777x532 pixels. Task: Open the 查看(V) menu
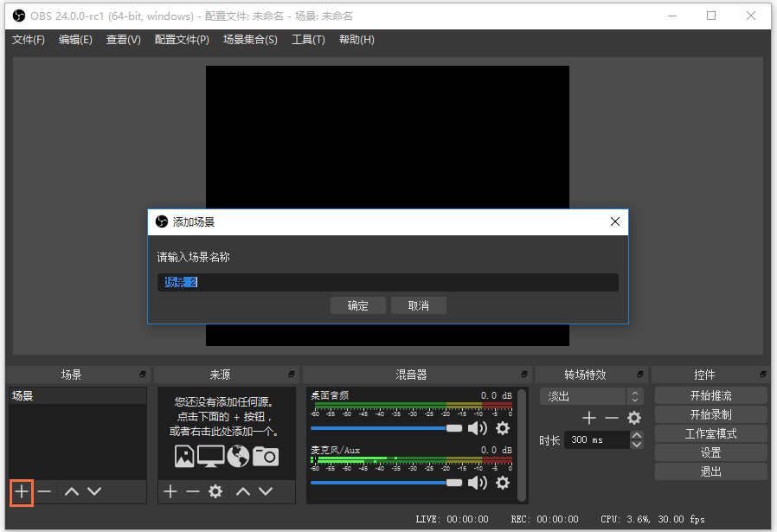pos(124,40)
